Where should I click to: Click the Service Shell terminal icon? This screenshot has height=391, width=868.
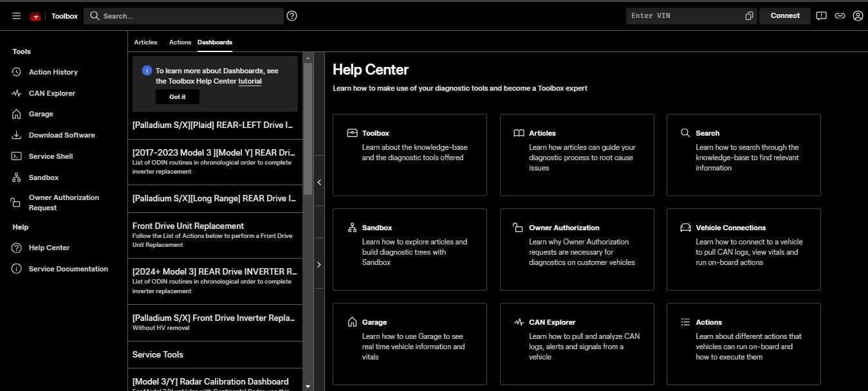click(16, 156)
